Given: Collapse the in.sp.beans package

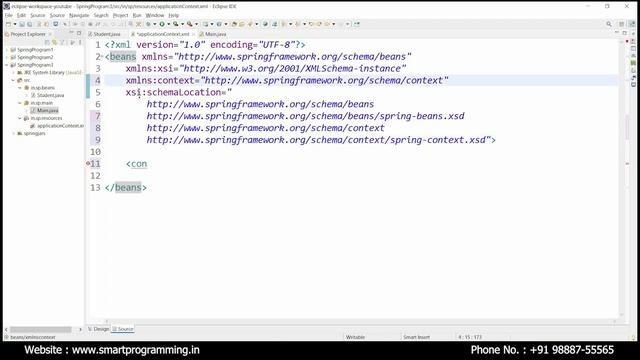Looking at the screenshot, I should pos(20,88).
